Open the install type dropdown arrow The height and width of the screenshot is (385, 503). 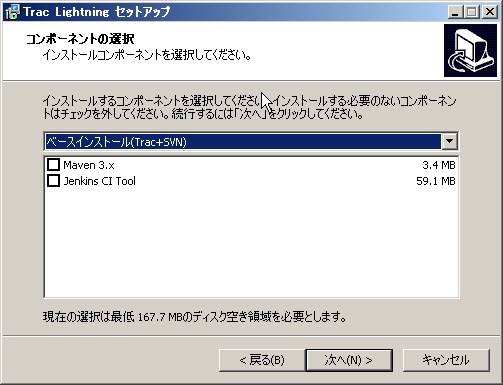449,141
